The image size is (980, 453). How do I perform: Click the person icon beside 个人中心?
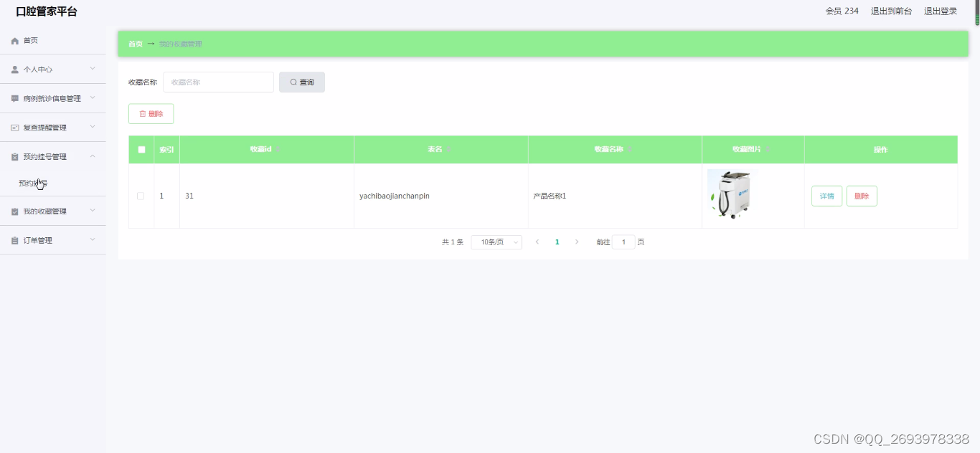15,70
